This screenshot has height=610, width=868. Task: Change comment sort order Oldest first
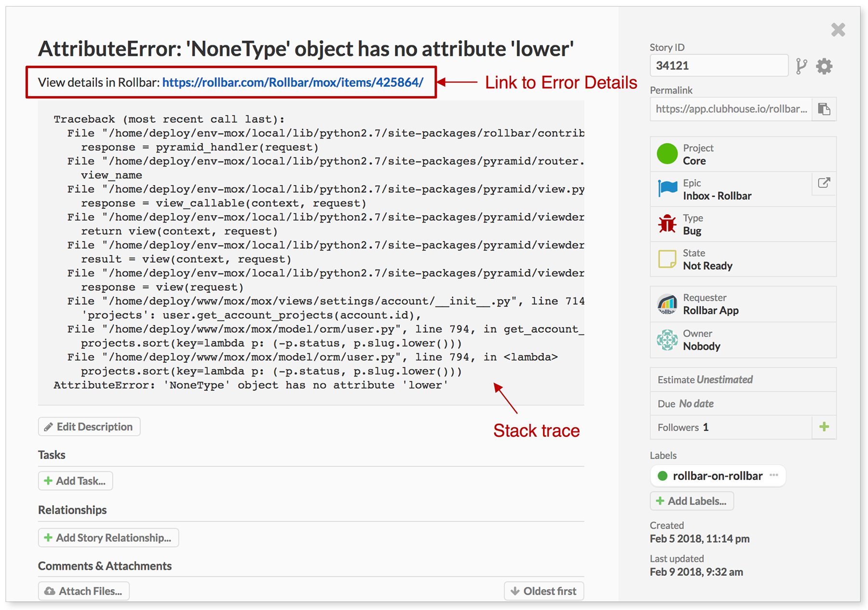(544, 591)
